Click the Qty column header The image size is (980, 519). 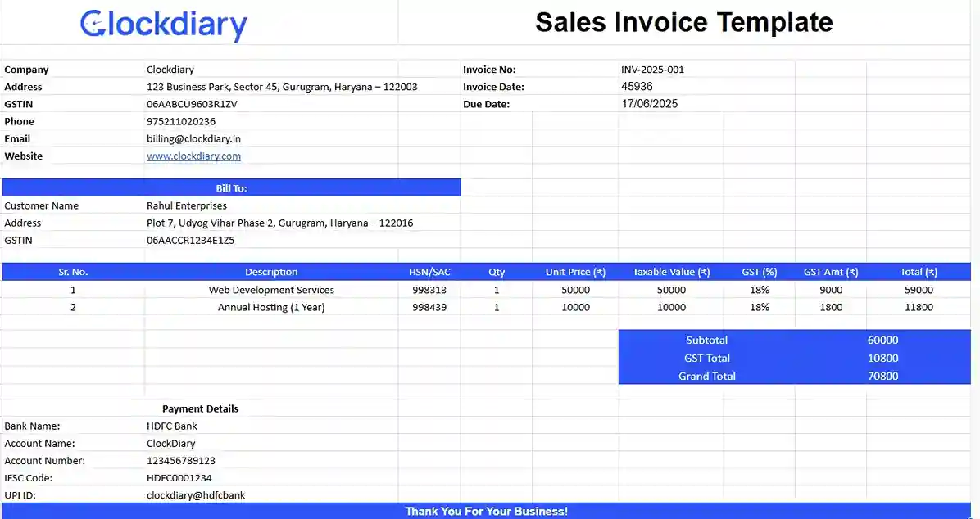tap(497, 272)
